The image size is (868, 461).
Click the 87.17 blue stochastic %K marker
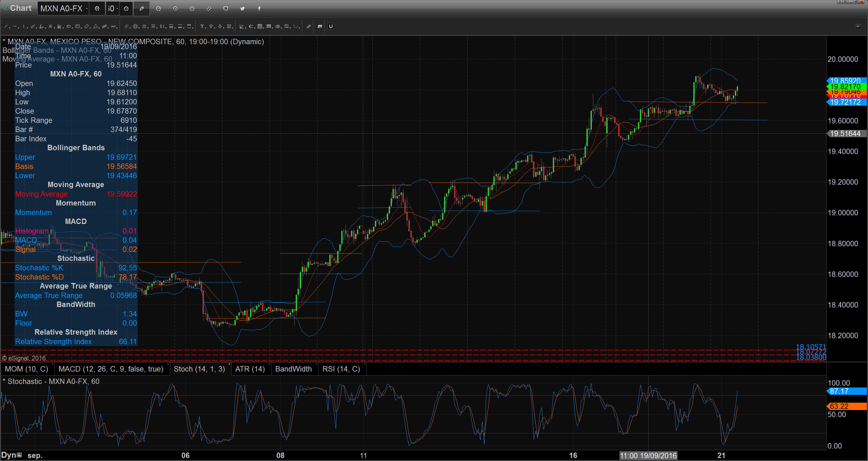(x=847, y=391)
